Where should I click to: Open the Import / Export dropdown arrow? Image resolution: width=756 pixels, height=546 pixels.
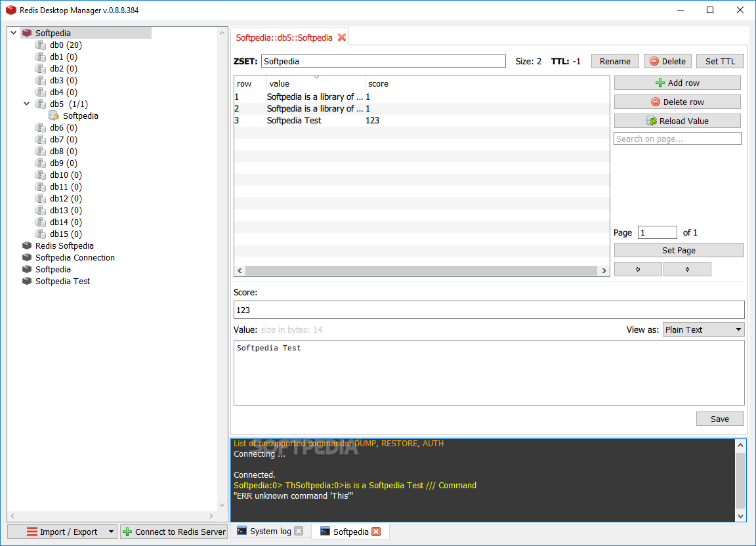point(111,532)
